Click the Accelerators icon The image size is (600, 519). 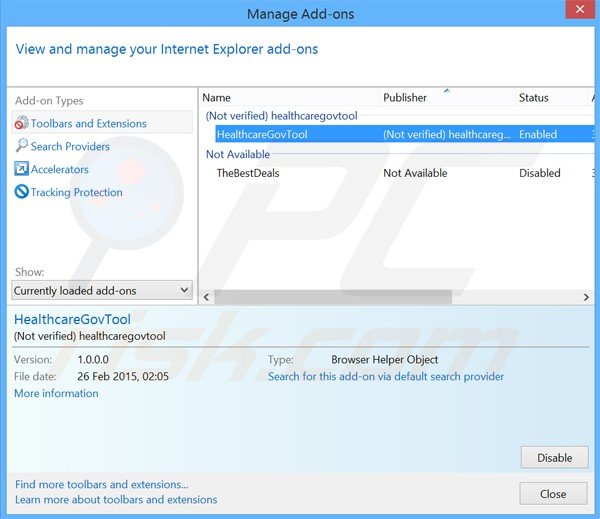tap(22, 169)
